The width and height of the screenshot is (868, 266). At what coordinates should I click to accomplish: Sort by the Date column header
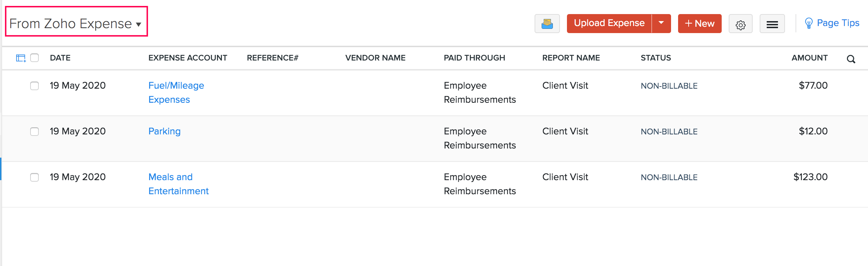(x=60, y=58)
